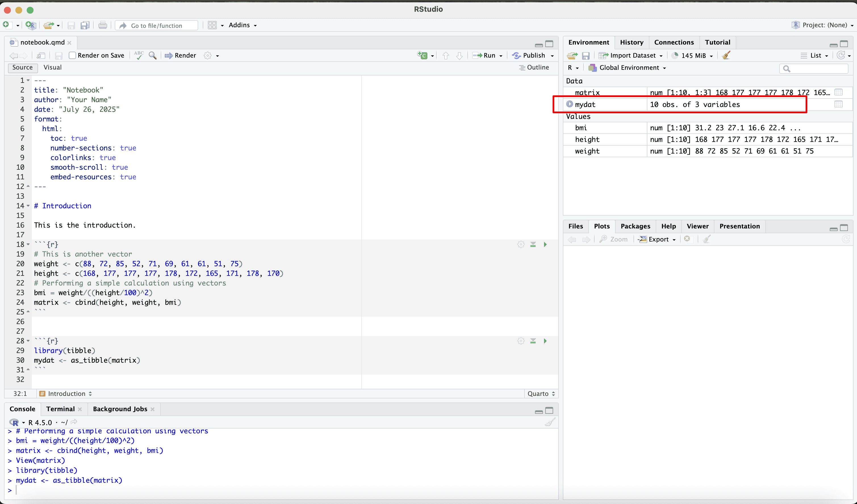The image size is (857, 504).
Task: Expand the mydat data frame details
Action: click(569, 104)
